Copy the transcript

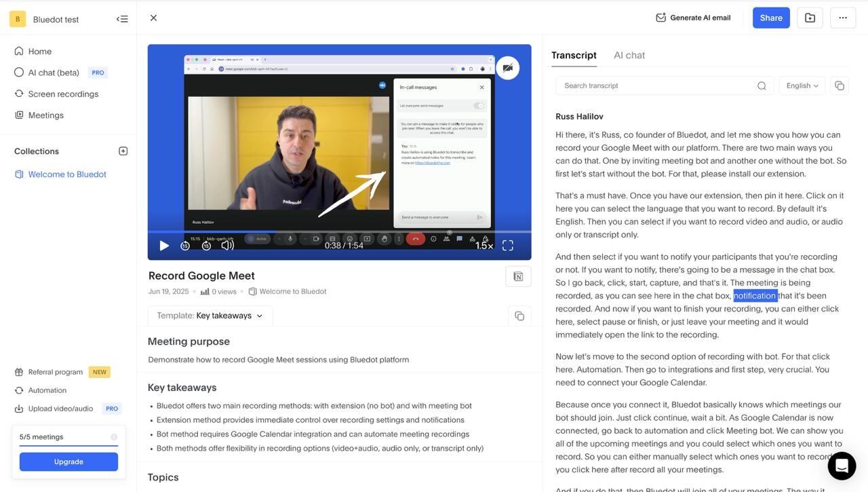(x=840, y=86)
